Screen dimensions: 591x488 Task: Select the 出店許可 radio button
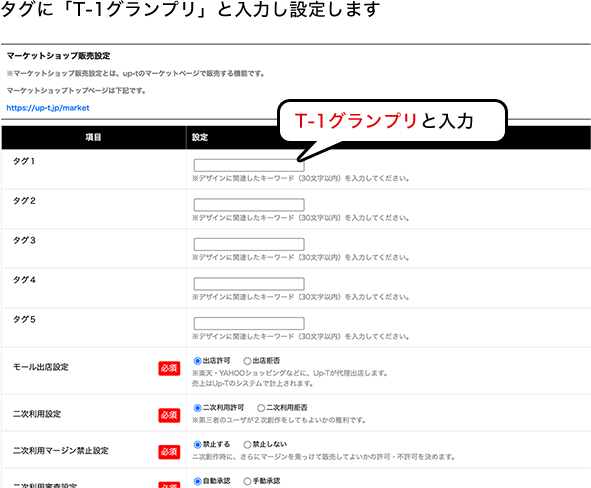click(197, 361)
